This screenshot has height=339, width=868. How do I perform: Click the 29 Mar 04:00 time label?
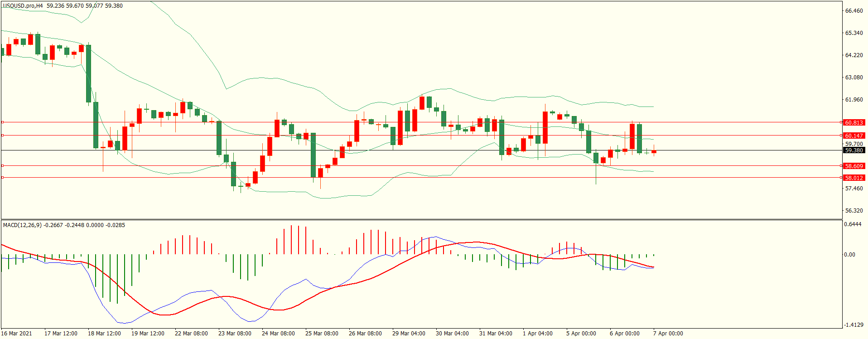[x=409, y=334]
